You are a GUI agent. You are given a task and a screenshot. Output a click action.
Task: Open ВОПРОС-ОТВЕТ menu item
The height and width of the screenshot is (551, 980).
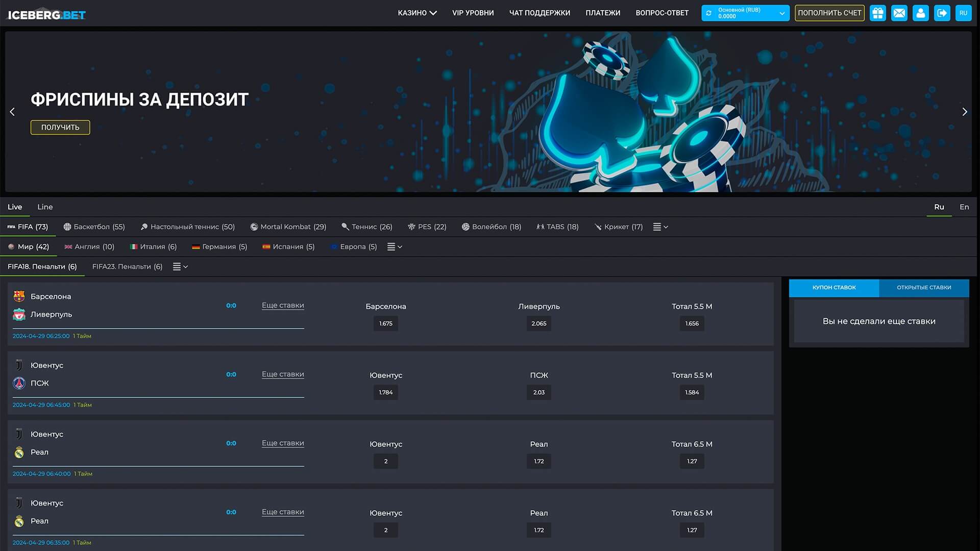[662, 13]
